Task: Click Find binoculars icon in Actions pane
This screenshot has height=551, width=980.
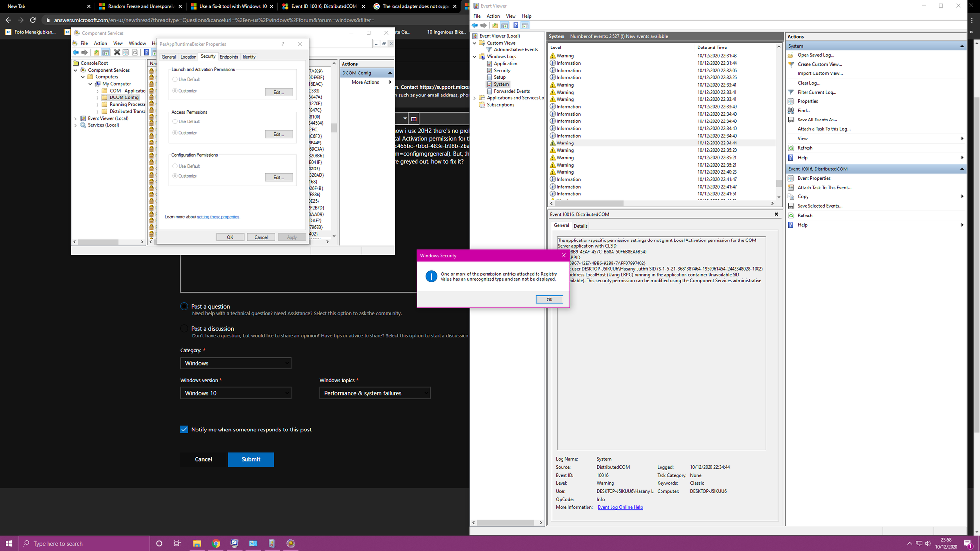Action: 791,111
